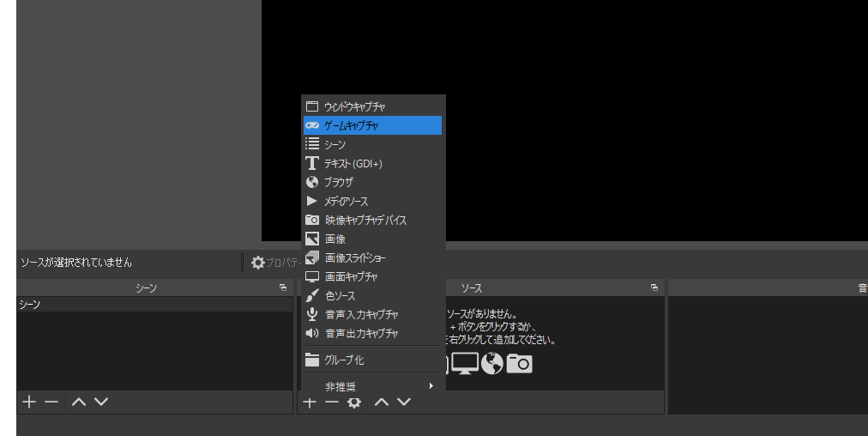Choose 音声出力キャプチャ menu entry

[x=372, y=333]
